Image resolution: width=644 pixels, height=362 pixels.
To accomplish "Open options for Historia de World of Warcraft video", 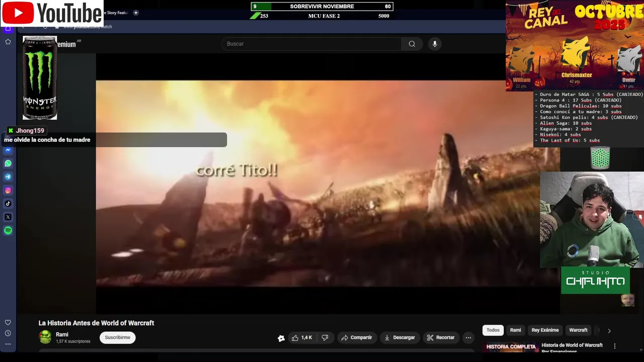I will click(x=614, y=346).
